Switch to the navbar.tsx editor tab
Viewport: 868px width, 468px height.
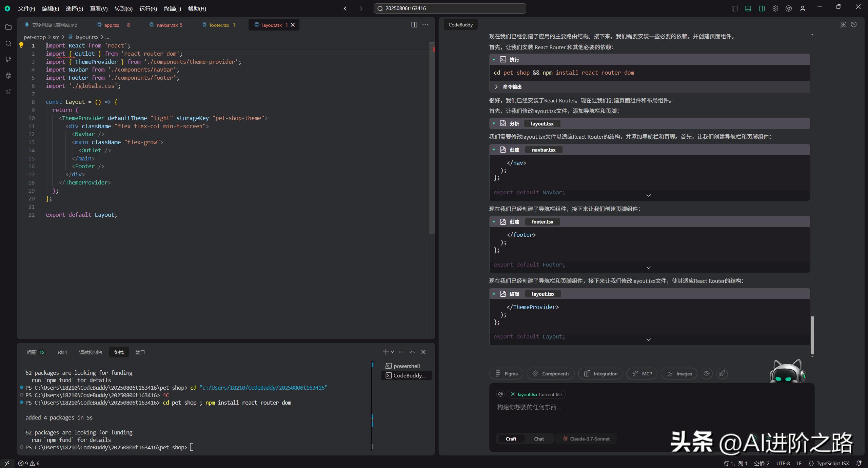click(167, 25)
